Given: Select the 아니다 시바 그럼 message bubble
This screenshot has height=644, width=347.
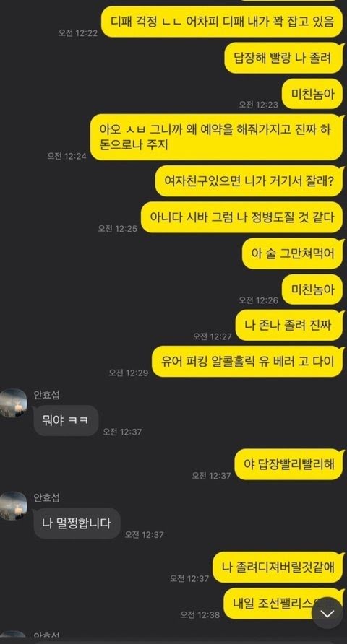Looking at the screenshot, I should coord(241,217).
